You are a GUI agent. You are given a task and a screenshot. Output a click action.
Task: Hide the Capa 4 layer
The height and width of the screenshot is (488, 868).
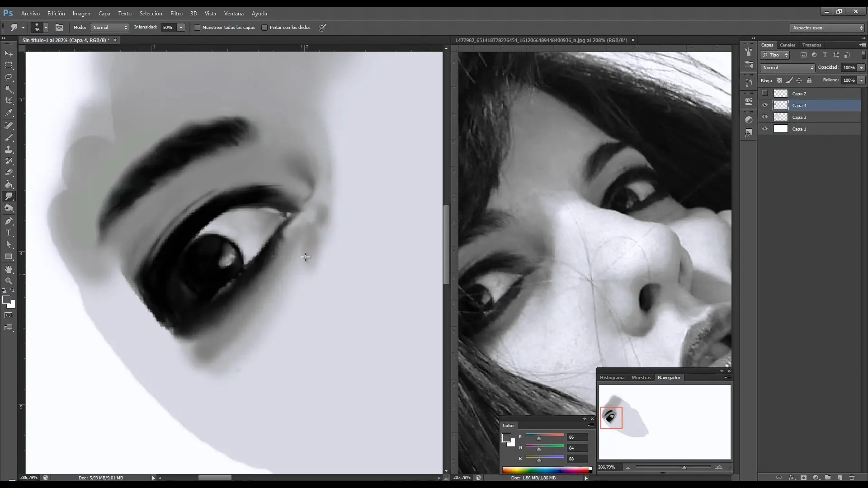click(x=765, y=105)
